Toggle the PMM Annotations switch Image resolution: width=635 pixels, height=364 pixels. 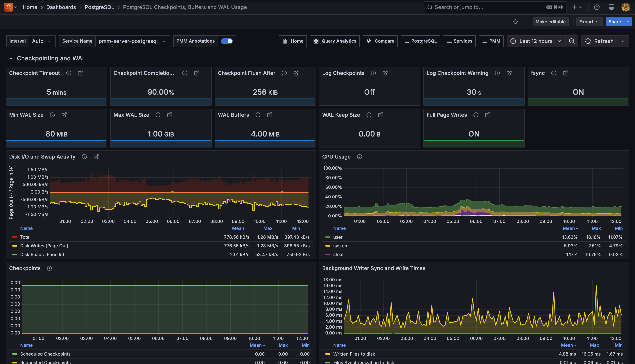coord(227,41)
